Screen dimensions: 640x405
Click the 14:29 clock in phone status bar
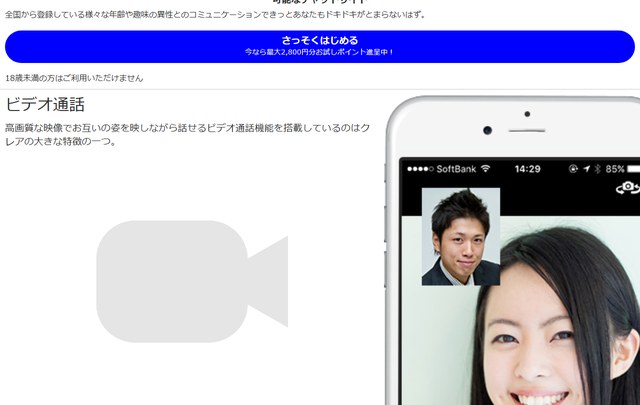527,169
